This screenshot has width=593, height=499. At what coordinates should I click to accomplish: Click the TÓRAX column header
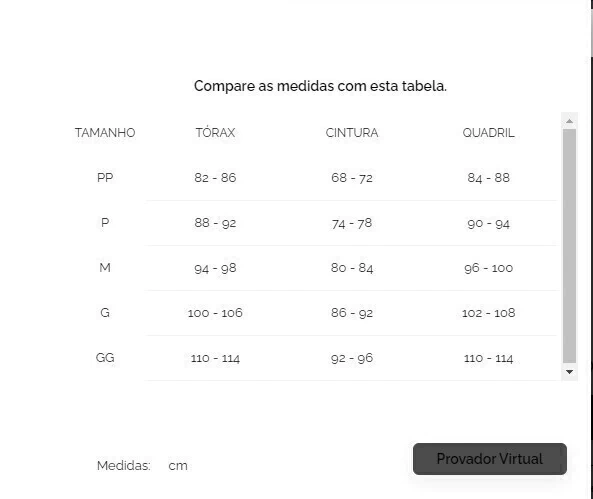tap(215, 133)
